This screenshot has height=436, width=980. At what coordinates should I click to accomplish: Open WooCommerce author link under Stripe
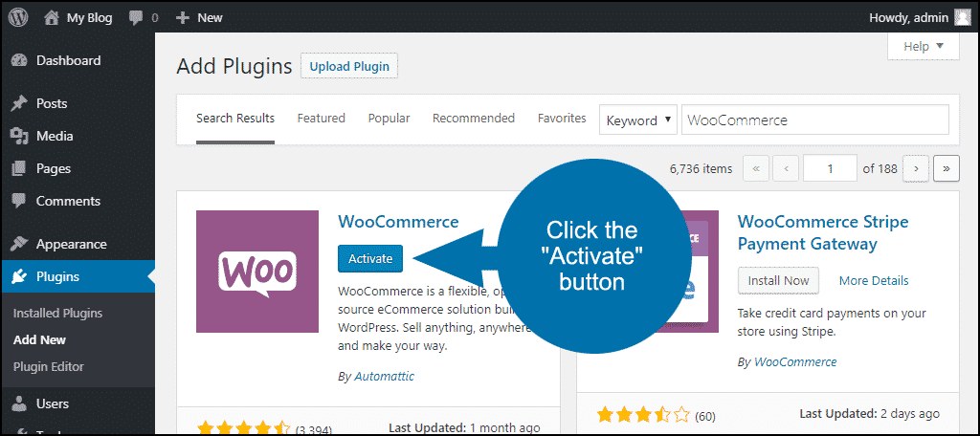pyautogui.click(x=795, y=361)
